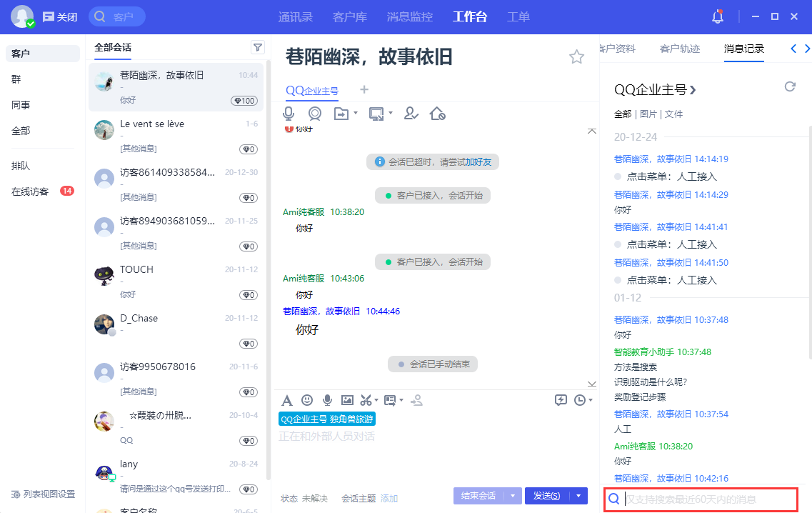Image resolution: width=812 pixels, height=513 pixels.
Task: Expand the 结束会话 dropdown arrow
Action: coord(513,496)
